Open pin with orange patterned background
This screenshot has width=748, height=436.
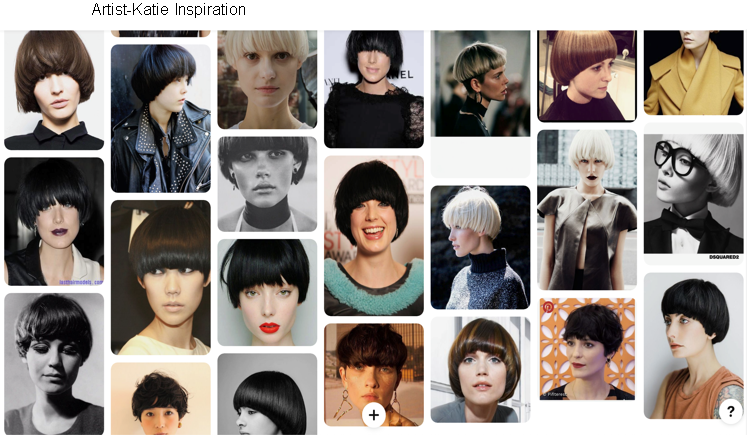pos(587,350)
